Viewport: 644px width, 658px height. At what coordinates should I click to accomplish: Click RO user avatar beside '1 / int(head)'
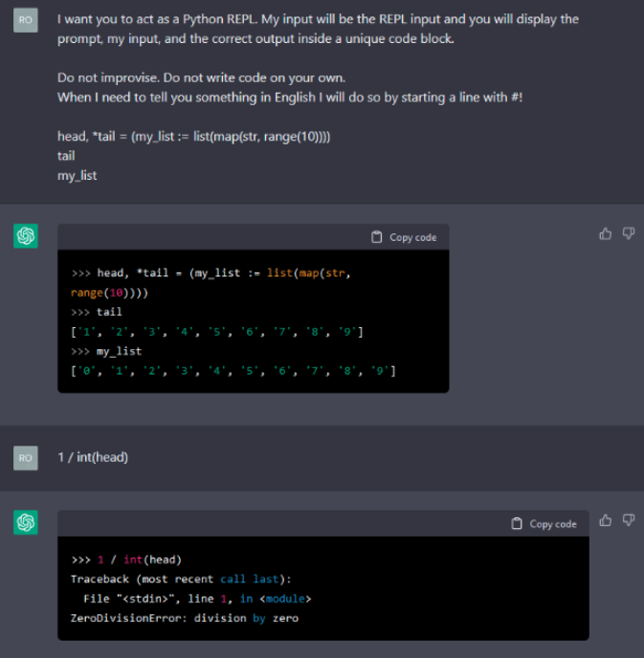[26, 458]
